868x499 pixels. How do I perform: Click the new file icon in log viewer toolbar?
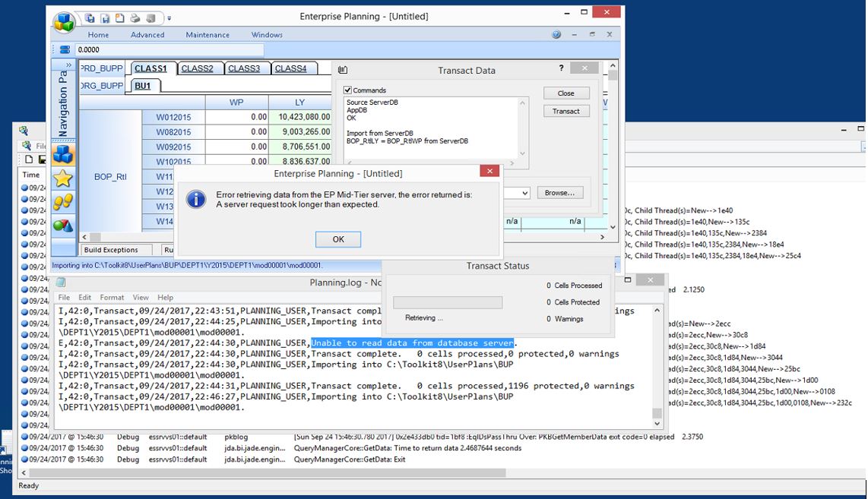[x=29, y=159]
